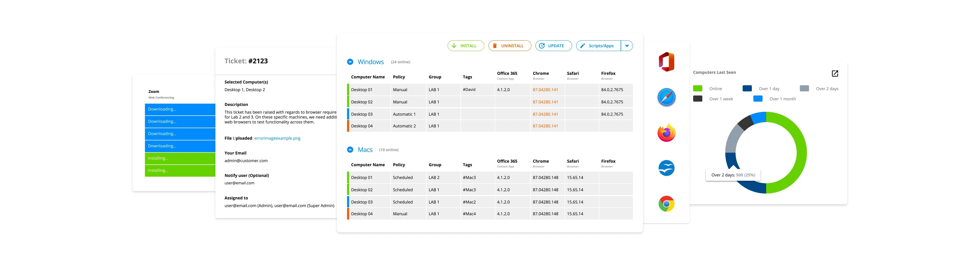Click the Over 2 days: 500 (25%) tooltip
Viewport: 980px width, 265px height.
click(733, 175)
